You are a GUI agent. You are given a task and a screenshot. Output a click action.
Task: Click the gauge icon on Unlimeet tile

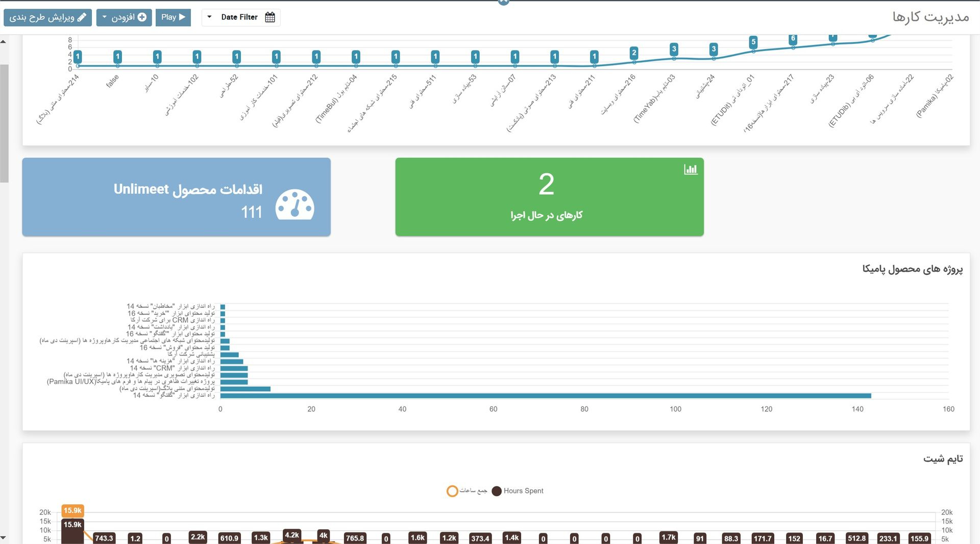[x=295, y=205]
